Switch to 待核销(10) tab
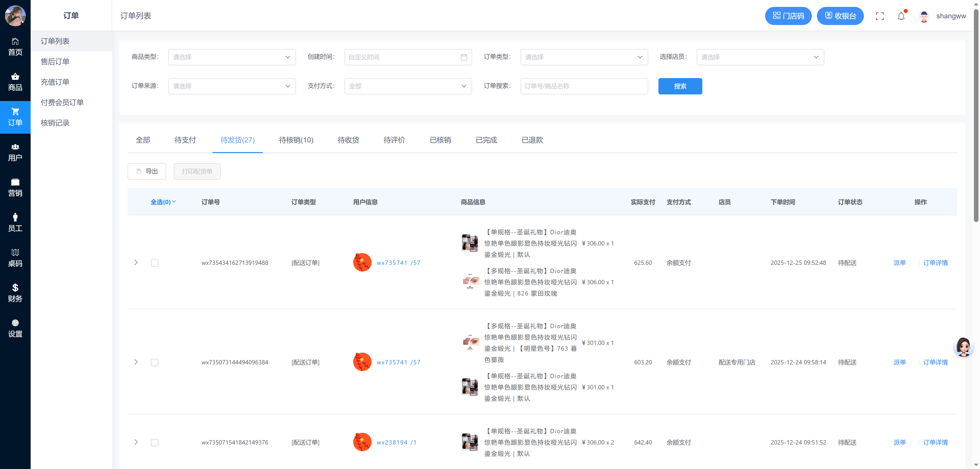The image size is (980, 469). pos(296,140)
